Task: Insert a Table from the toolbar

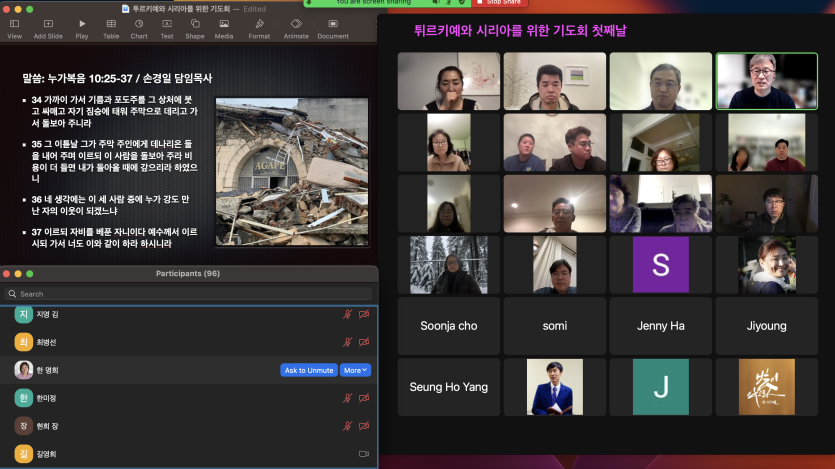Action: 111,29
